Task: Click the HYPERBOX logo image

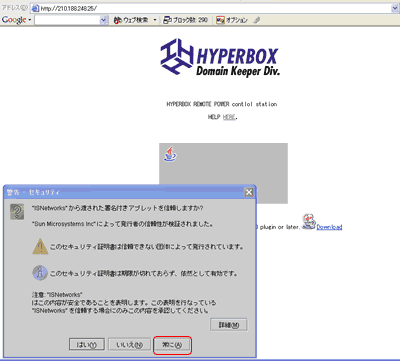Action: pyautogui.click(x=220, y=57)
